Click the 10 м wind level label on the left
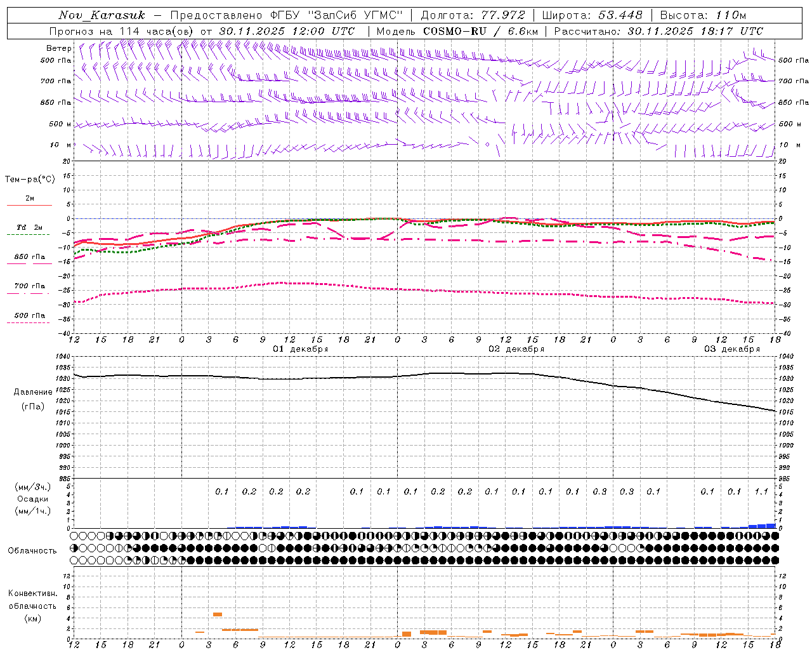The height and width of the screenshot is (650, 812). (x=61, y=145)
